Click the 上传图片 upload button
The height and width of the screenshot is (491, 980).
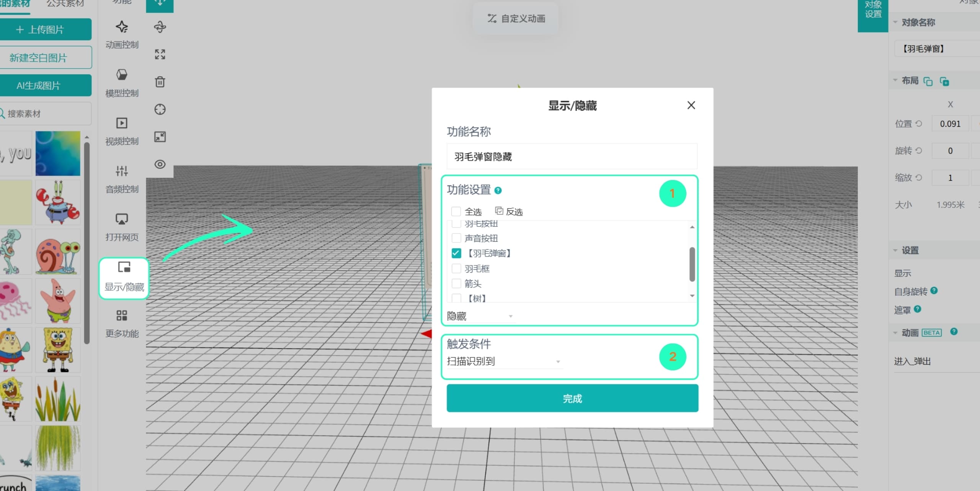tap(46, 29)
